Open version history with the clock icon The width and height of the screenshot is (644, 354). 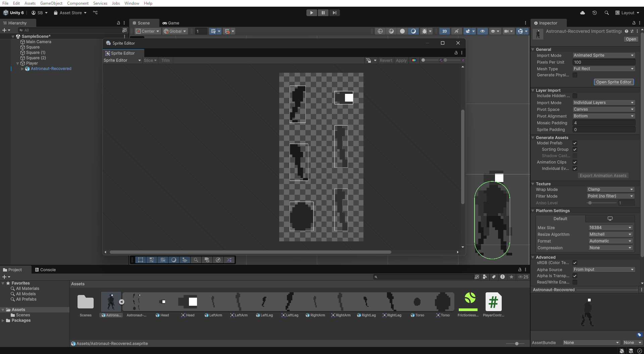tap(594, 13)
